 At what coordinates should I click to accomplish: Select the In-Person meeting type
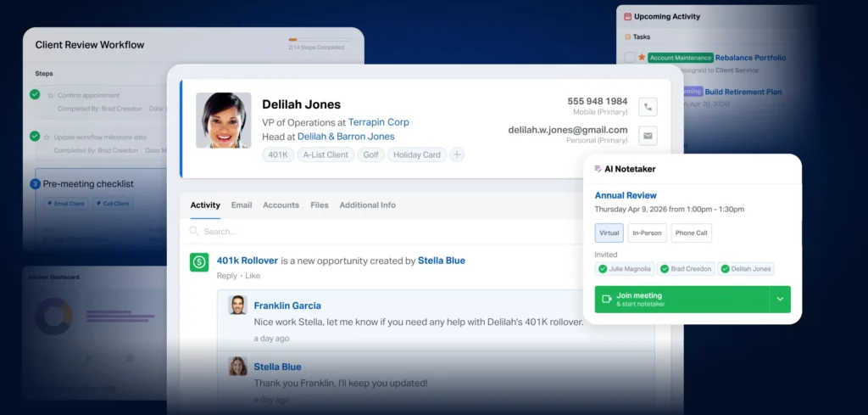tap(647, 233)
